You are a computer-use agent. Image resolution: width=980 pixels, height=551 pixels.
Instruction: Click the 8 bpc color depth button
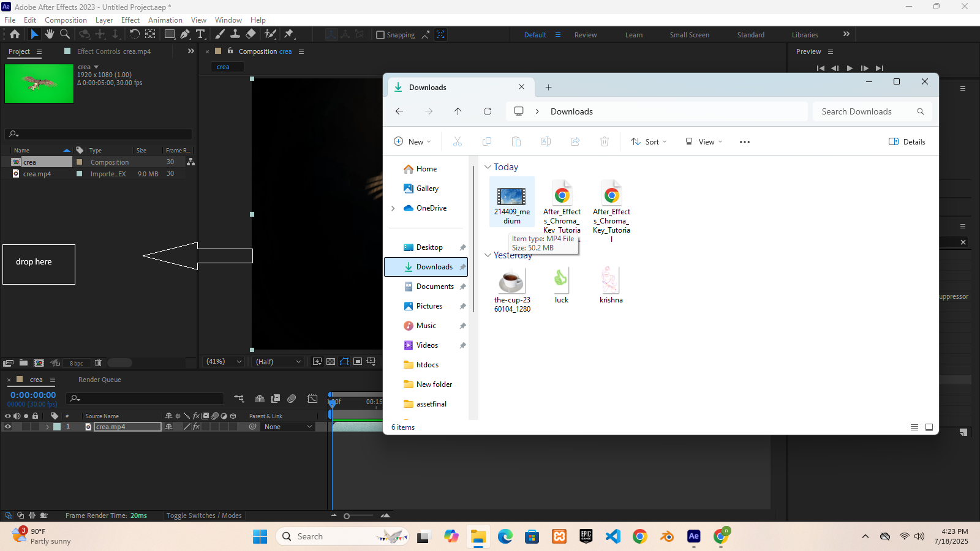click(76, 364)
